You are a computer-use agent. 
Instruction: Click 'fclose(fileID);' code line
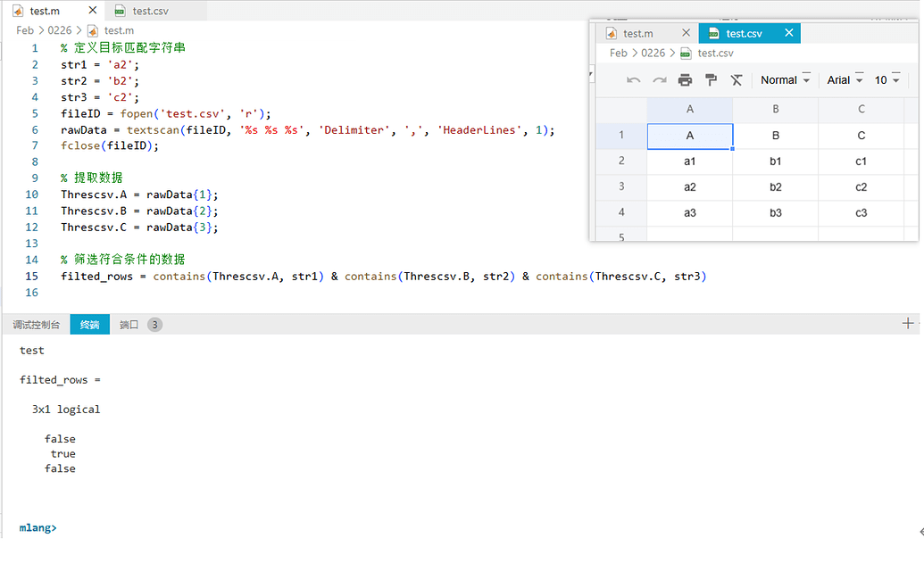coord(110,145)
